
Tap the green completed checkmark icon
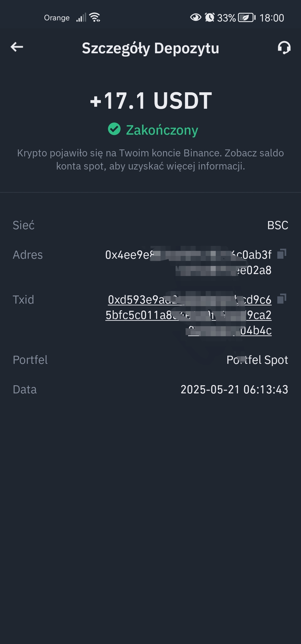(x=114, y=129)
